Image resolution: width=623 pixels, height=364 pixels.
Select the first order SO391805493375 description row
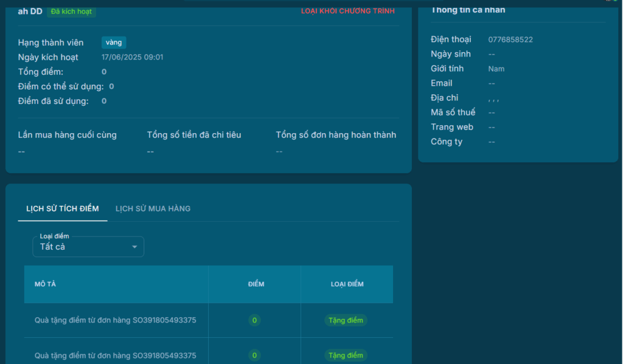115,320
